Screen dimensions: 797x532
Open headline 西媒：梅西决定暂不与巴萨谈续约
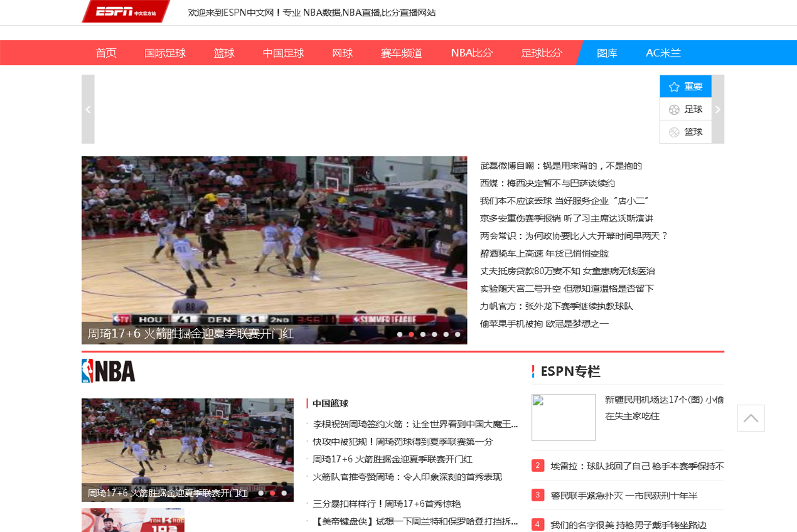tap(547, 183)
